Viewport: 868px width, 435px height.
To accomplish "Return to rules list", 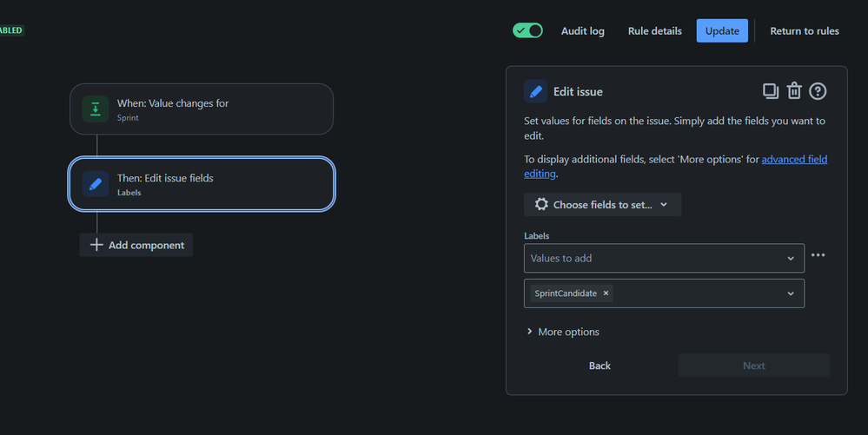I will 805,31.
